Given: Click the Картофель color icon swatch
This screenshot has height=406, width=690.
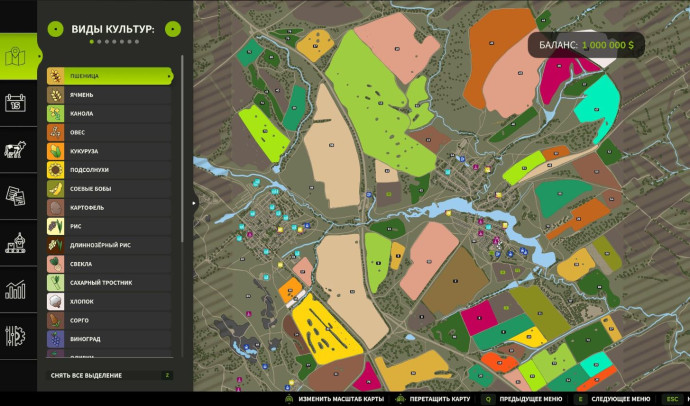Looking at the screenshot, I should click(x=55, y=207).
